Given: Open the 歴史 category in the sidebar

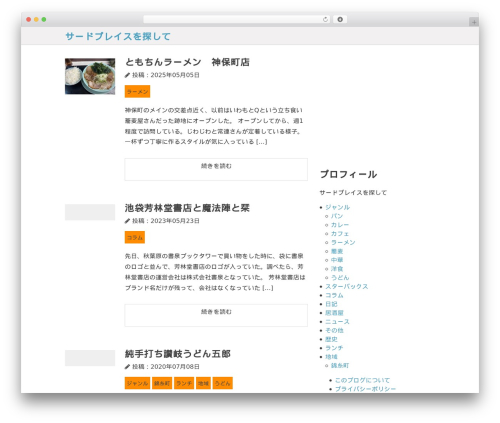Looking at the screenshot, I should (331, 339).
